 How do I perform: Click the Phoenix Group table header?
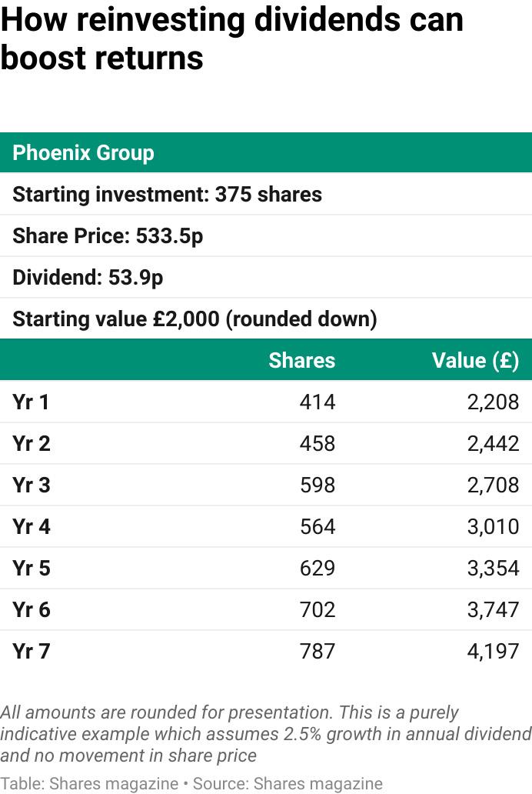coord(83,152)
